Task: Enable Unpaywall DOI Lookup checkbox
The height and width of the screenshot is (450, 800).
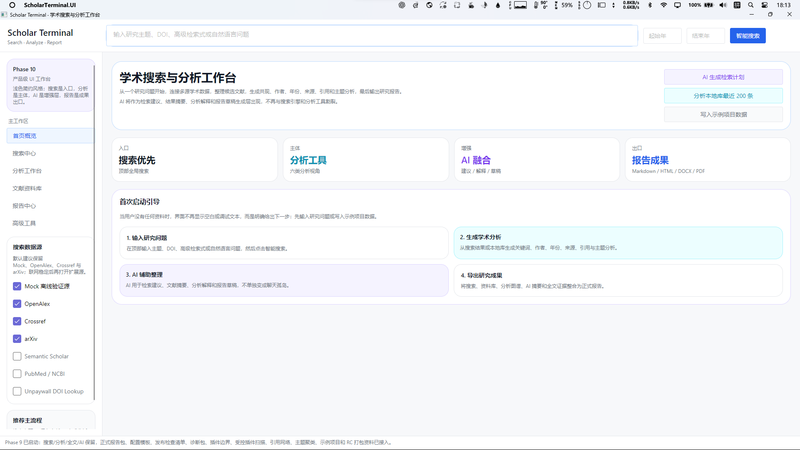Action: point(17,391)
